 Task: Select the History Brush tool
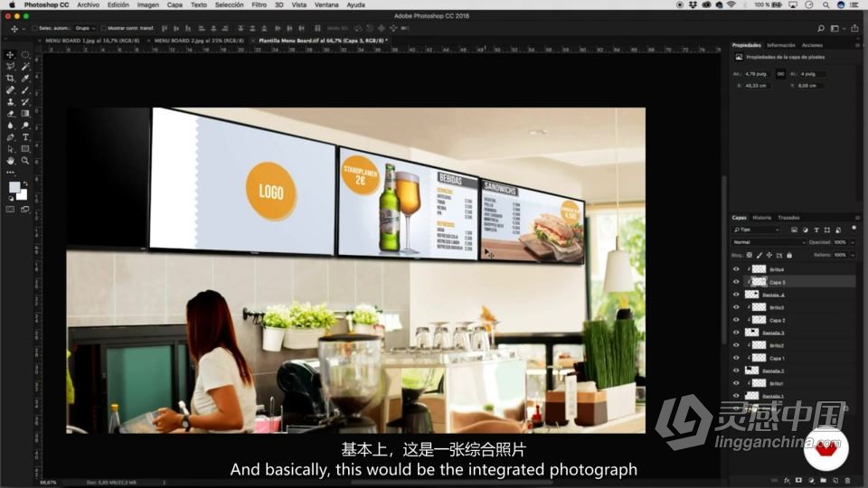coord(25,102)
